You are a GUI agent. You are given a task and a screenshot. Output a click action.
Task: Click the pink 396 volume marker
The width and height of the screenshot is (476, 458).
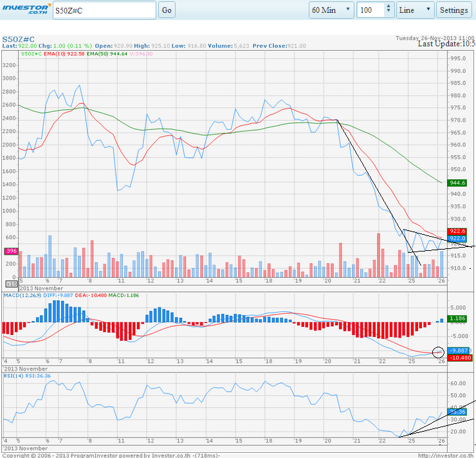point(10,251)
